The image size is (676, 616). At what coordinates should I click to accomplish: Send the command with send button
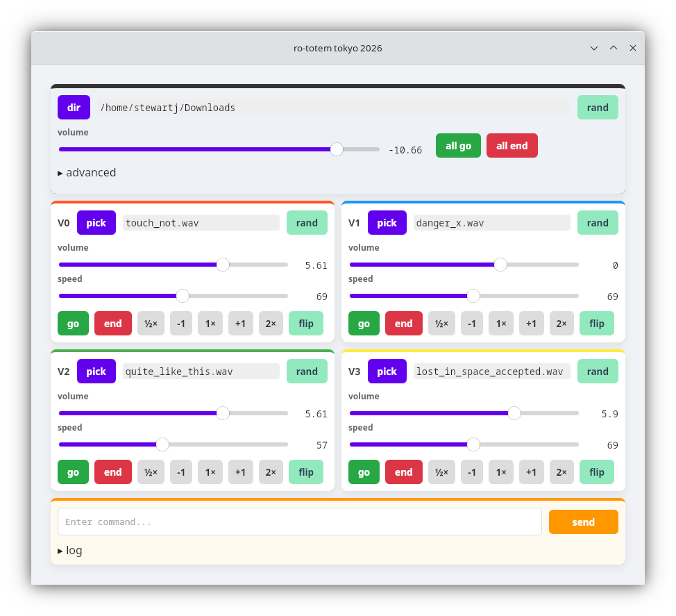[x=583, y=522]
